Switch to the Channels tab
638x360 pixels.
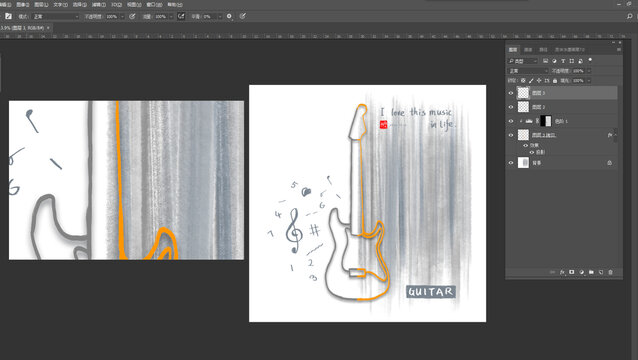pyautogui.click(x=528, y=50)
